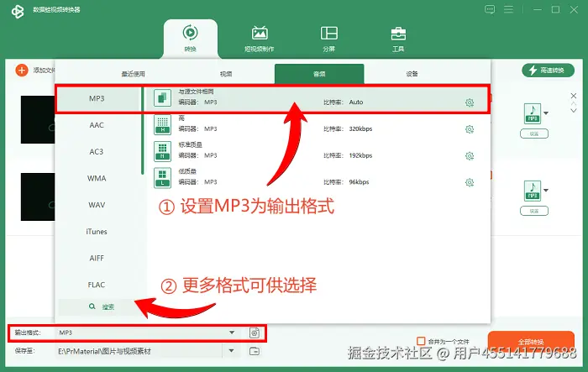Select the same-as-source preset icon

click(x=162, y=98)
